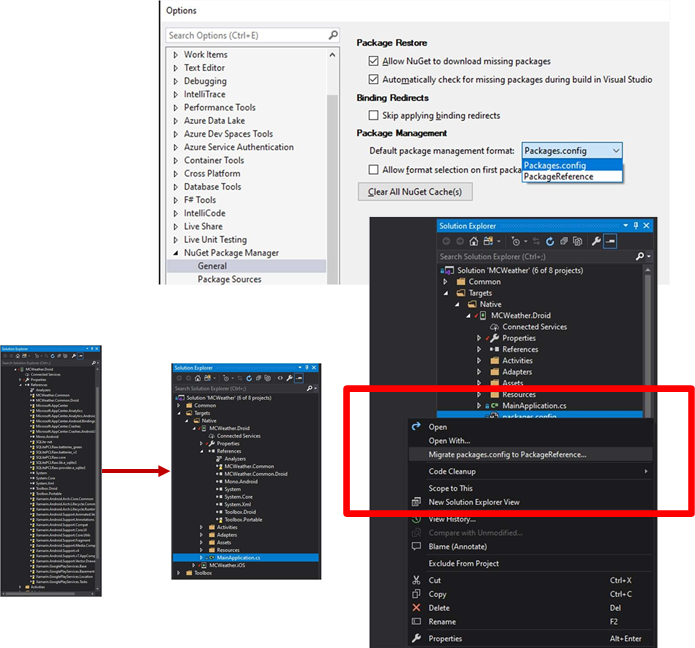Choose PackageReference from the format dropdown list
The width and height of the screenshot is (695, 648).
[572, 176]
